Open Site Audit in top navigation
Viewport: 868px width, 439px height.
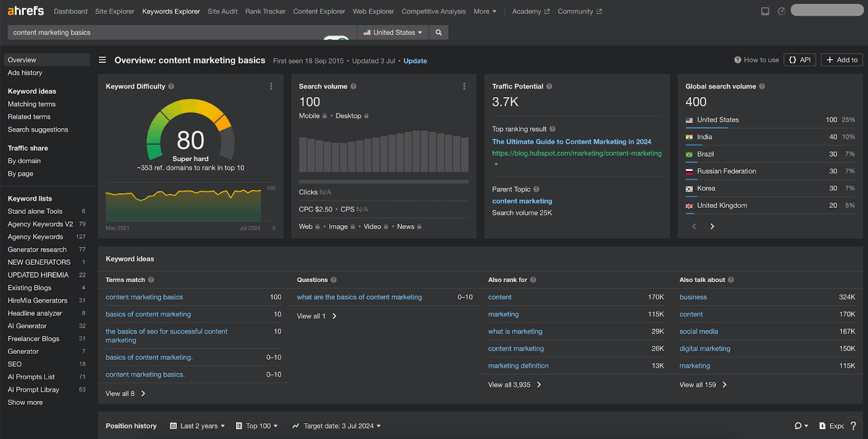pos(222,11)
